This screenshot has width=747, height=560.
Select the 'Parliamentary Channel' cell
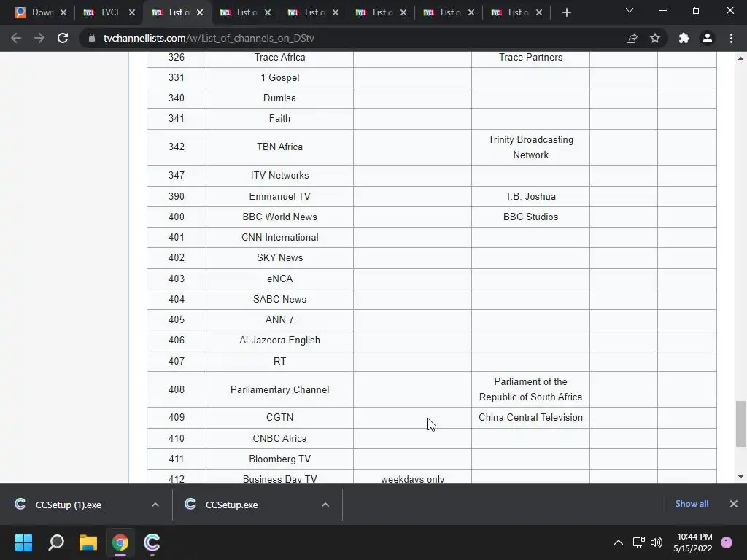tap(279, 389)
